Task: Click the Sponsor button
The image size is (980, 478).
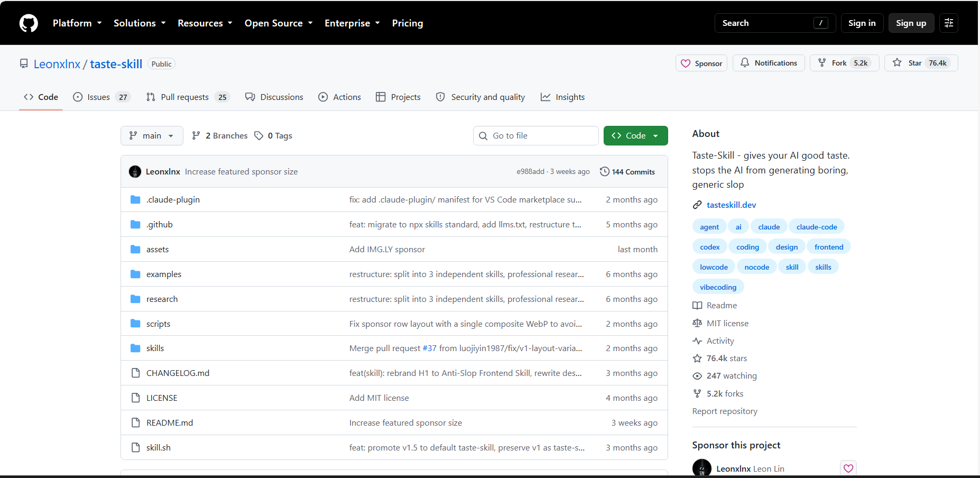Action: click(701, 63)
